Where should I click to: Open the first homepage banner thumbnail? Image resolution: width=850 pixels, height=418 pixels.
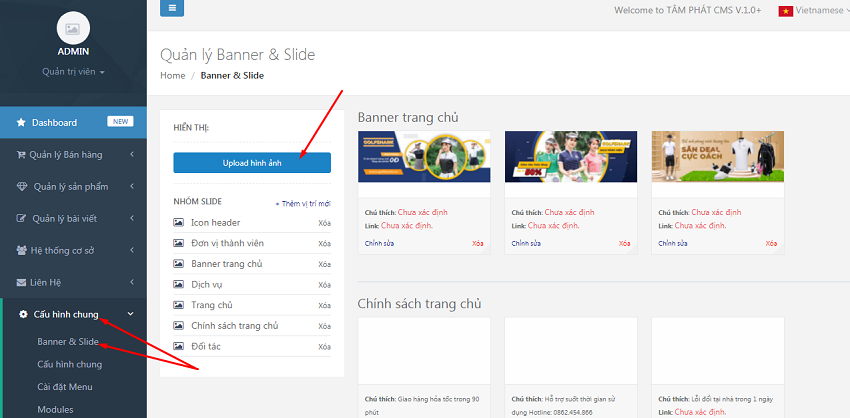(x=424, y=157)
